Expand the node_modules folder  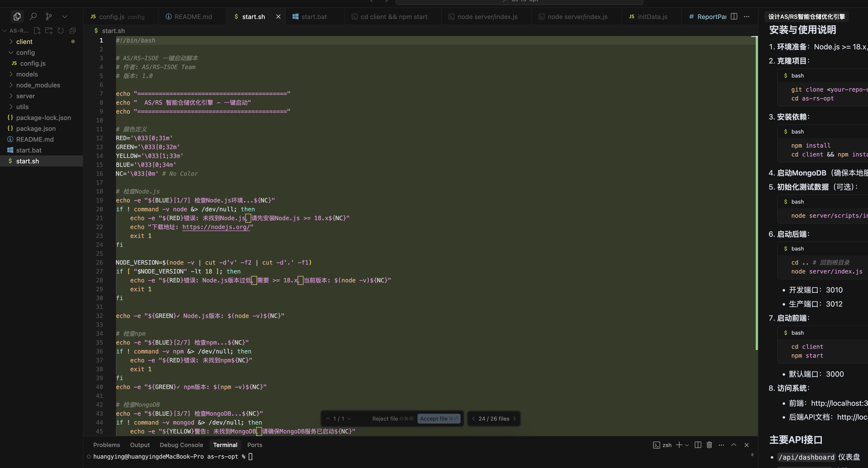tap(38, 85)
